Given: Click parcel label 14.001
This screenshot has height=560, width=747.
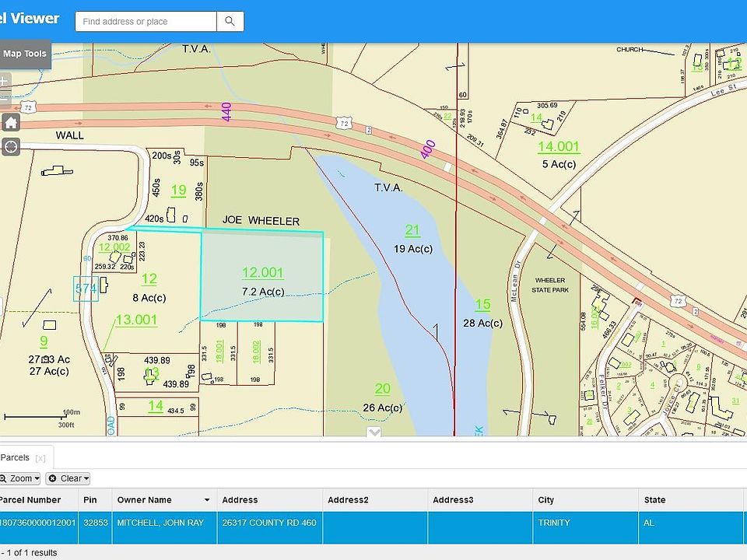Looking at the screenshot, I should 559,147.
